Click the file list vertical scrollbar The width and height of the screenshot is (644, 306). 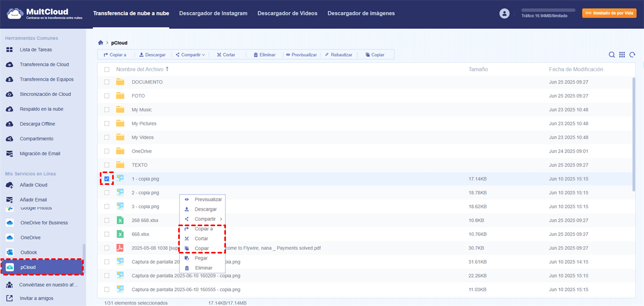coord(634,134)
